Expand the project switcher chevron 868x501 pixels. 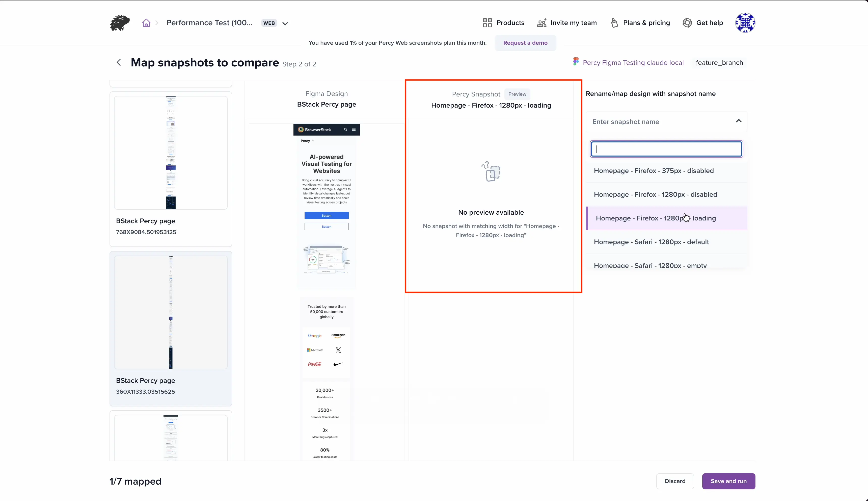[285, 23]
